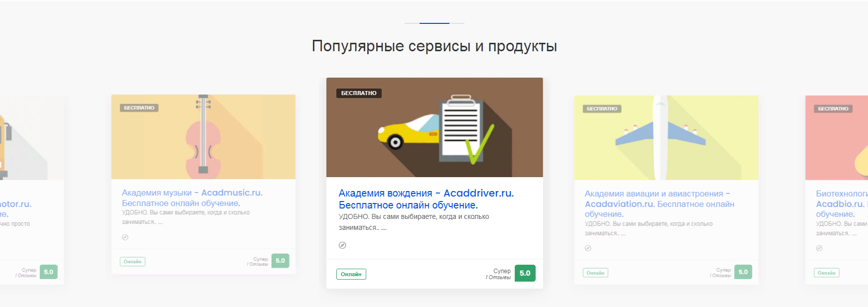Click compass icon on Acadbio card

pyautogui.click(x=819, y=248)
